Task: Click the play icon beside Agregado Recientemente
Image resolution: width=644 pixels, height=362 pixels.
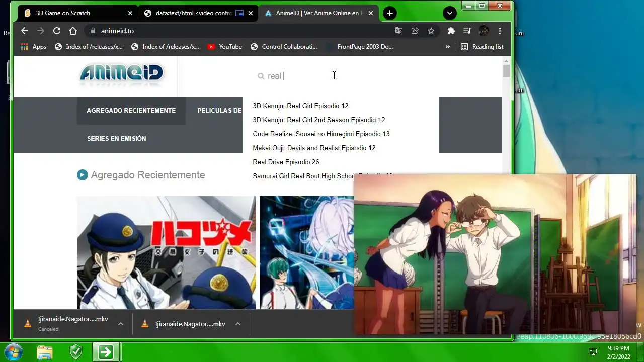Action: click(82, 175)
